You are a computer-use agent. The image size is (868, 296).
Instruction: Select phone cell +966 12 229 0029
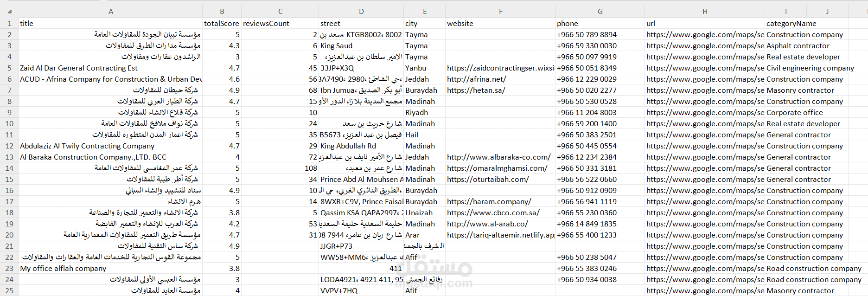[600, 79]
